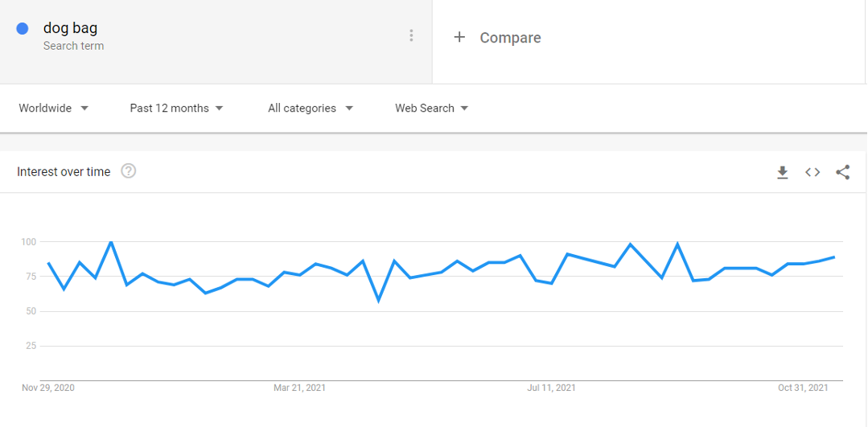The width and height of the screenshot is (868, 427).
Task: Open help for Interest over time
Action: 129,171
